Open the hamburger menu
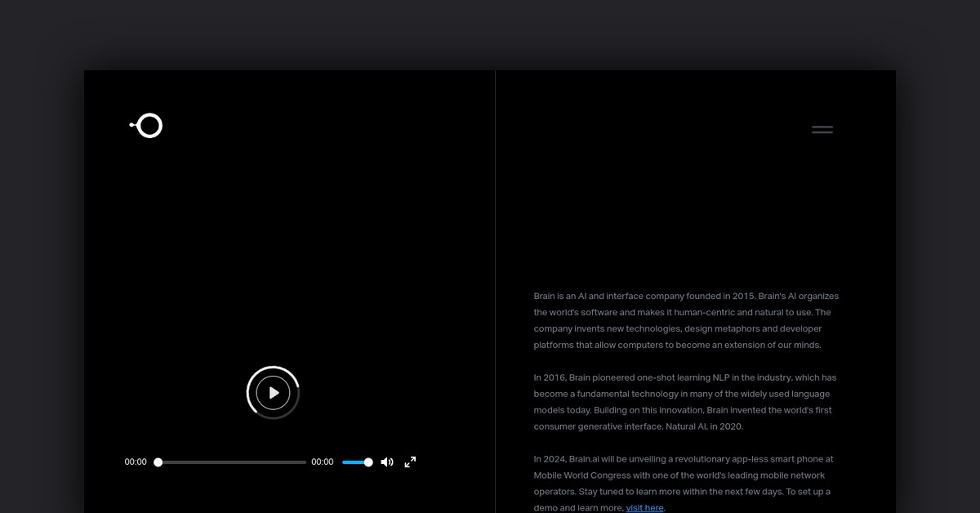The image size is (980, 513). 822,129
